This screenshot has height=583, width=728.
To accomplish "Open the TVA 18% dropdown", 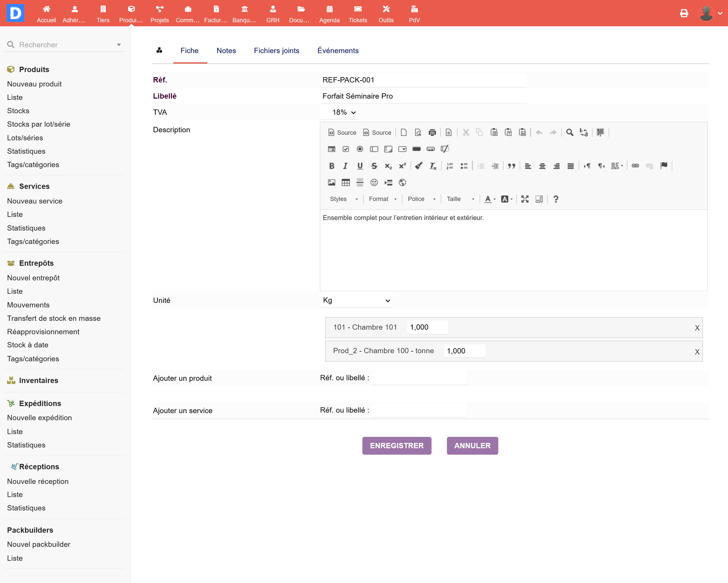I will click(x=344, y=113).
